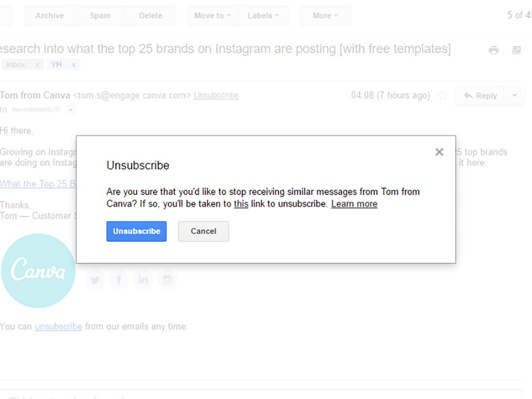Star the Tom from Canva email
Viewport: 532px width, 399px height.
click(x=443, y=96)
